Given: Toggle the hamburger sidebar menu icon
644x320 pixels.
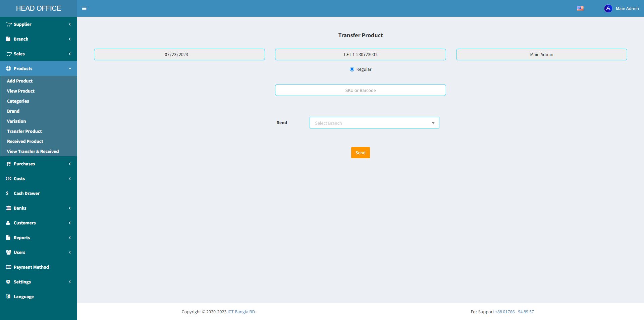Looking at the screenshot, I should 84,8.
